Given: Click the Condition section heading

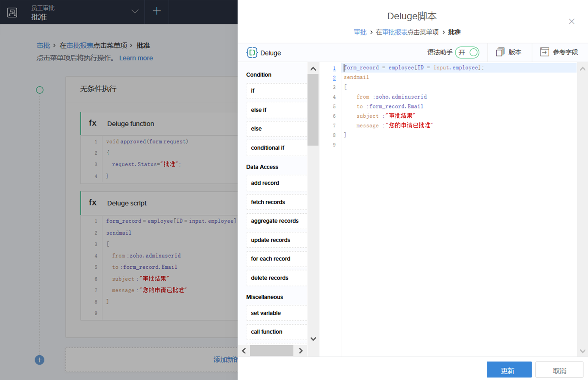Looking at the screenshot, I should pyautogui.click(x=259, y=75).
